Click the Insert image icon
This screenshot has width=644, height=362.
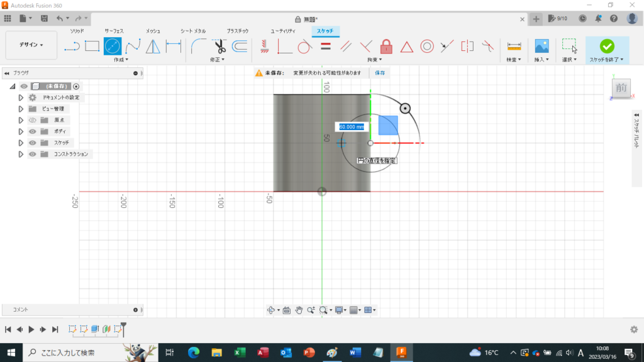(x=541, y=46)
